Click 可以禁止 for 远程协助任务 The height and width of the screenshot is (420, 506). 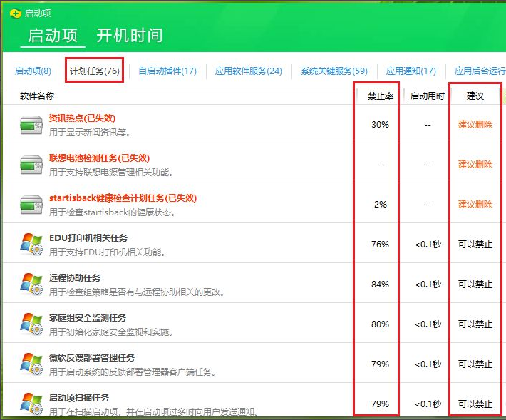click(x=475, y=285)
